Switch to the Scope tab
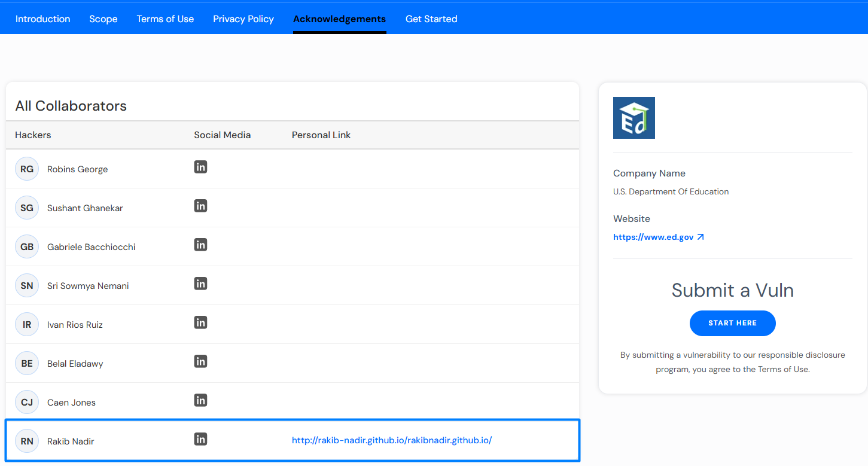This screenshot has height=466, width=868. point(103,19)
